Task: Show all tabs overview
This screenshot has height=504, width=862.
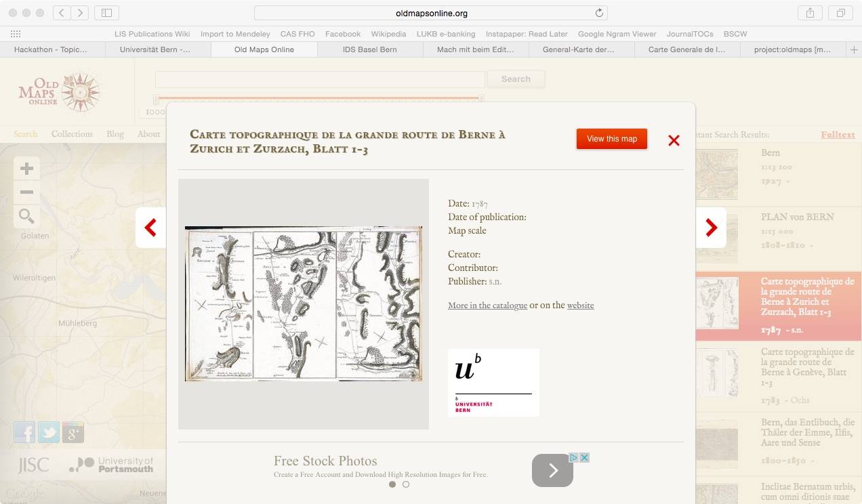Action: (x=840, y=13)
